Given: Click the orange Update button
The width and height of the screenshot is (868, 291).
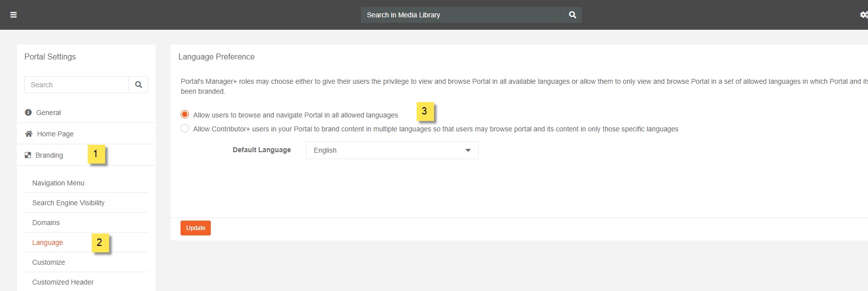Looking at the screenshot, I should (195, 228).
